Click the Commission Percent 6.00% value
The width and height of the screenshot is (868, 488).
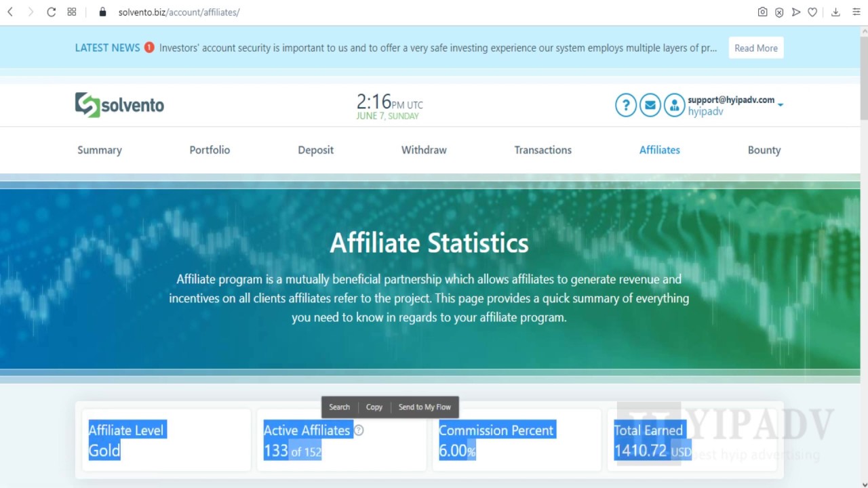pyautogui.click(x=457, y=451)
